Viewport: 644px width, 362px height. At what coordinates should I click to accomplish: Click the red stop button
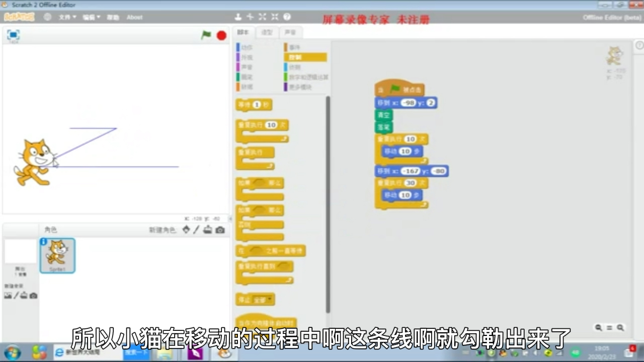(x=221, y=36)
